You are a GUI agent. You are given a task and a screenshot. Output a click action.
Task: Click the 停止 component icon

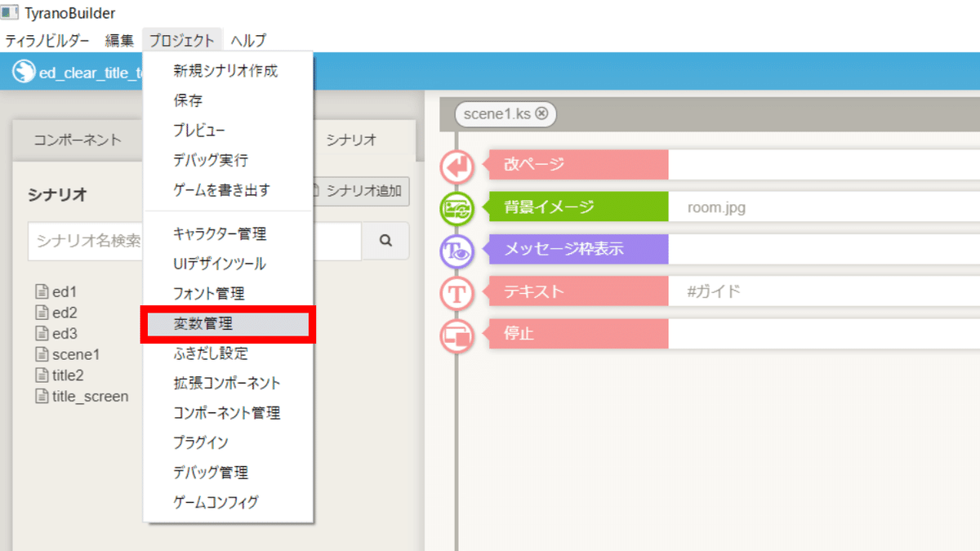(457, 335)
